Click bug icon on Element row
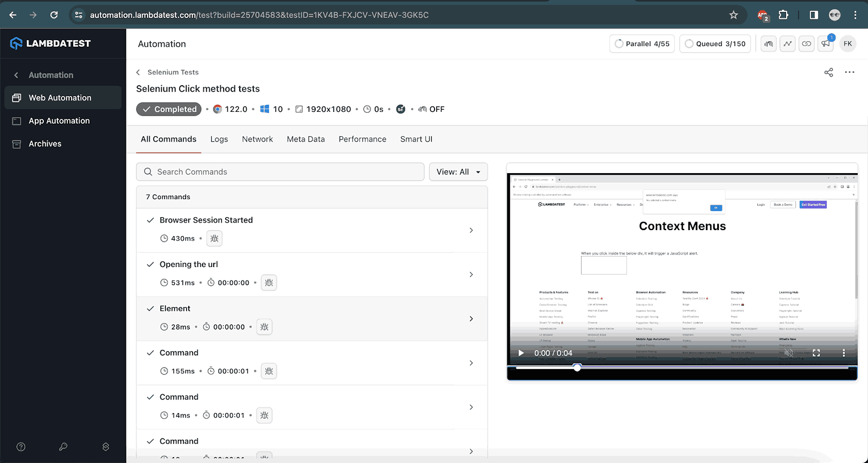 [264, 327]
